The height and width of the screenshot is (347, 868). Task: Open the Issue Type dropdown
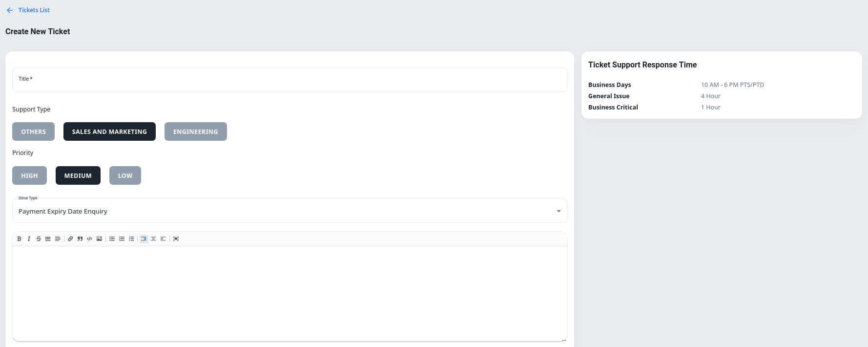[x=289, y=211]
